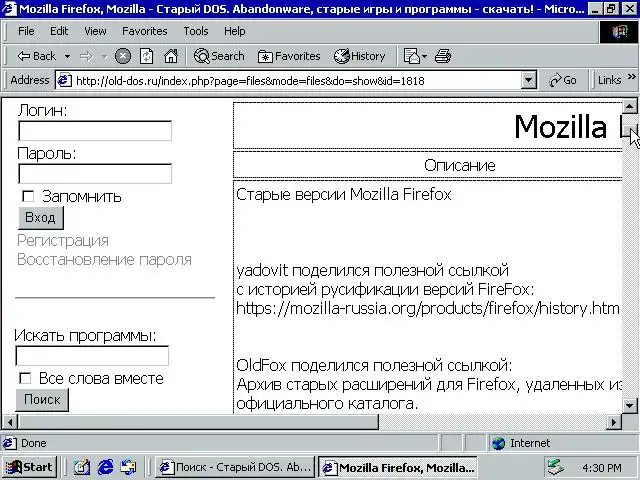
Task: Open the Регистрация link
Action: (63, 240)
